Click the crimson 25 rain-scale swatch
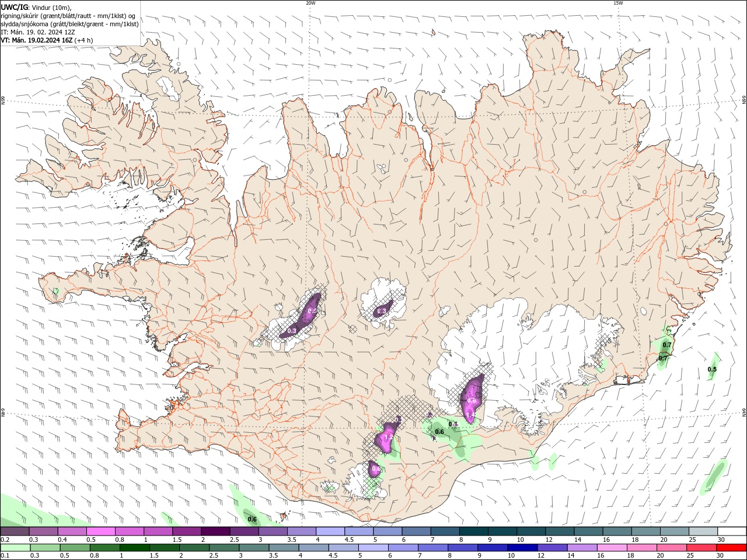Screen dimensions: 747x560 (701, 548)
